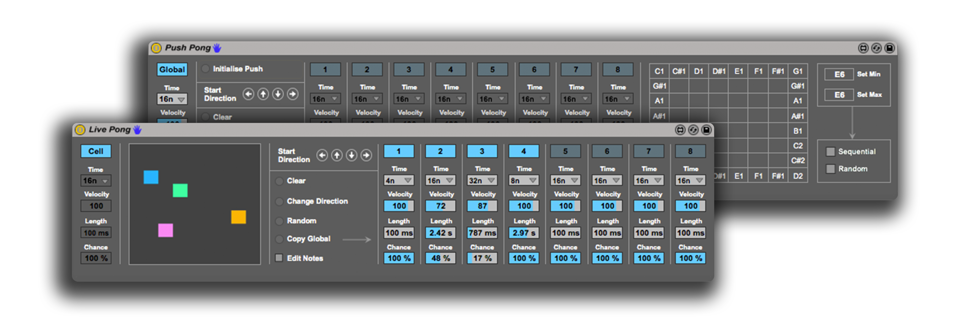Select the Cell tab in Live Pong
The width and height of the screenshot is (980, 333).
click(x=96, y=151)
